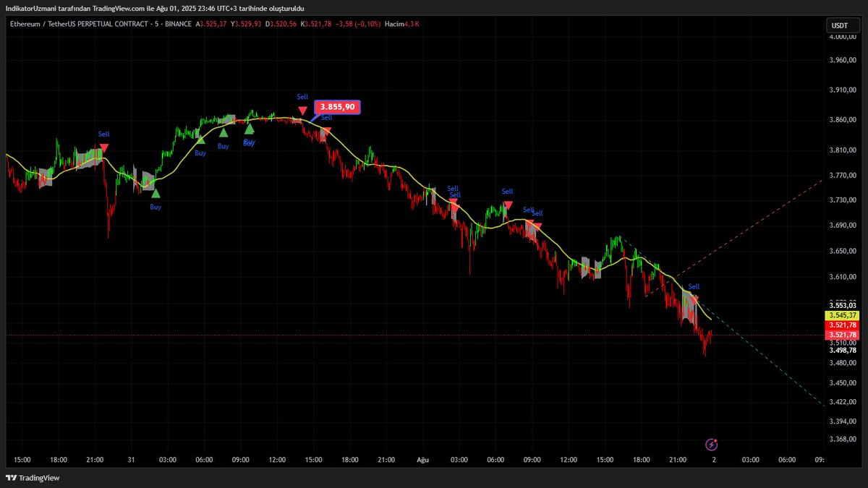The height and width of the screenshot is (488, 868).
Task: Click the IndikatorUzmani snapshot caption text
Action: click(155, 9)
